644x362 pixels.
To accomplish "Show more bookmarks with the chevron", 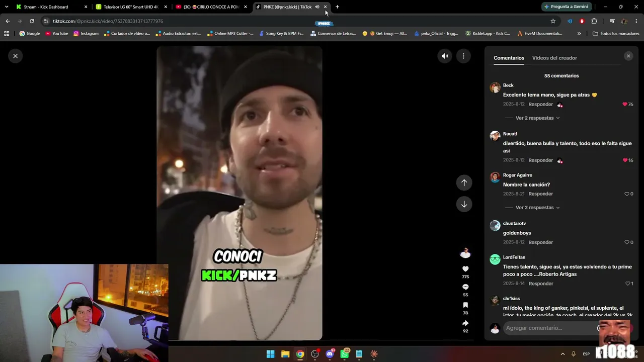I will click(579, 34).
